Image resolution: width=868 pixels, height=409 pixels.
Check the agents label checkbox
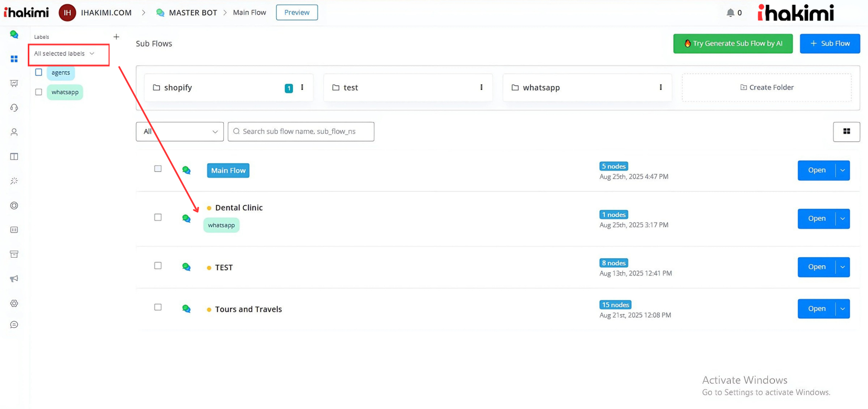coord(39,72)
